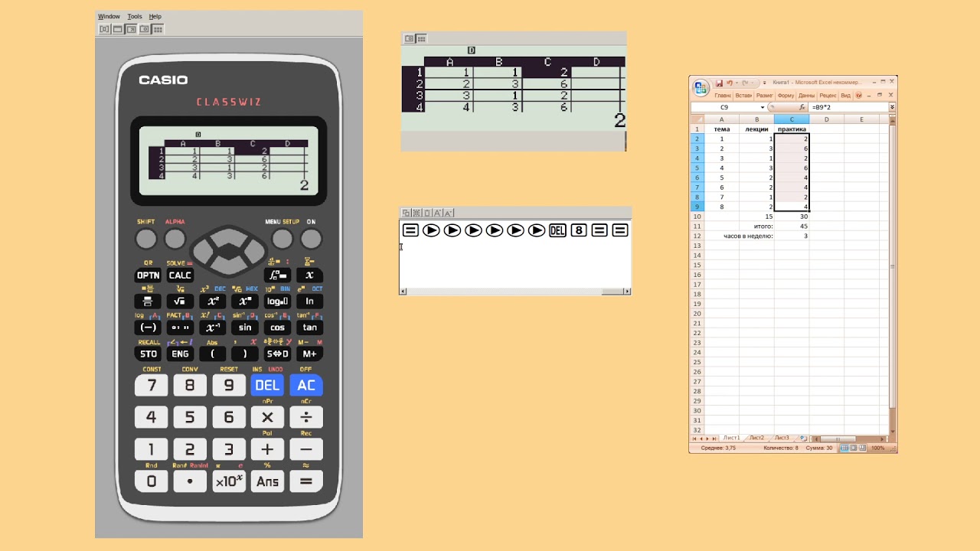Click the calculator equals key
Viewport: 980px width, 551px height.
click(x=306, y=481)
